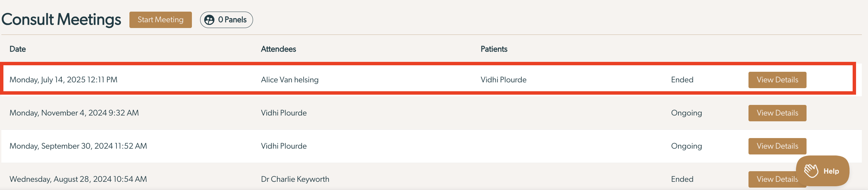868x190 pixels.
Task: Click the Ended status of July meeting
Action: [x=682, y=80]
